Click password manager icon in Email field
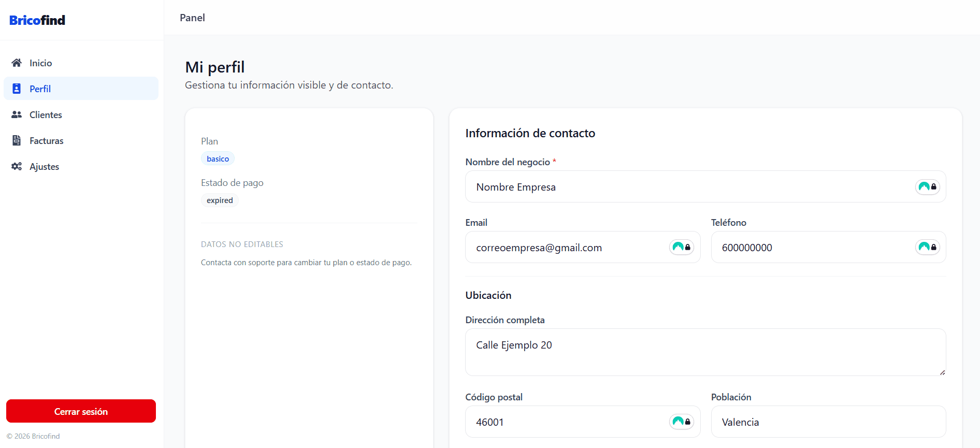Viewport: 980px width, 448px height. (681, 247)
